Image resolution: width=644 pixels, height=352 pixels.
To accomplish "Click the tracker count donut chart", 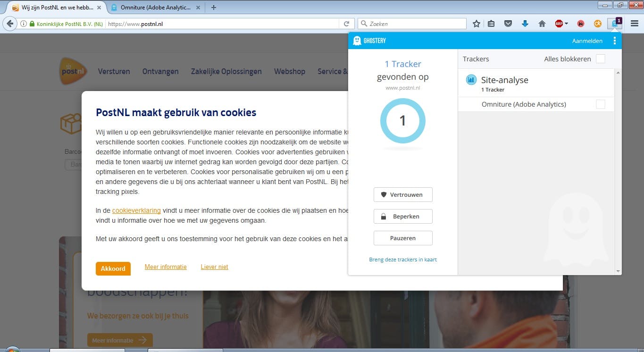I will point(403,121).
